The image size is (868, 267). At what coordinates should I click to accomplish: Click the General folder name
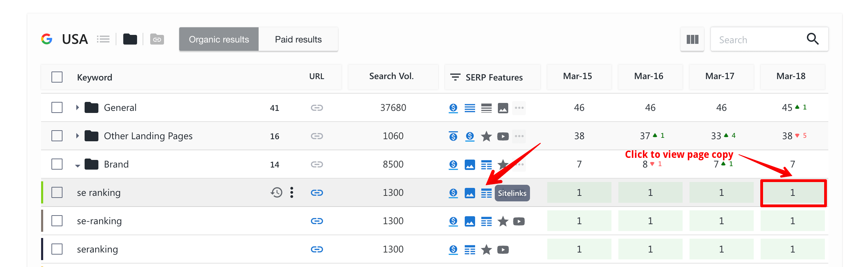120,108
